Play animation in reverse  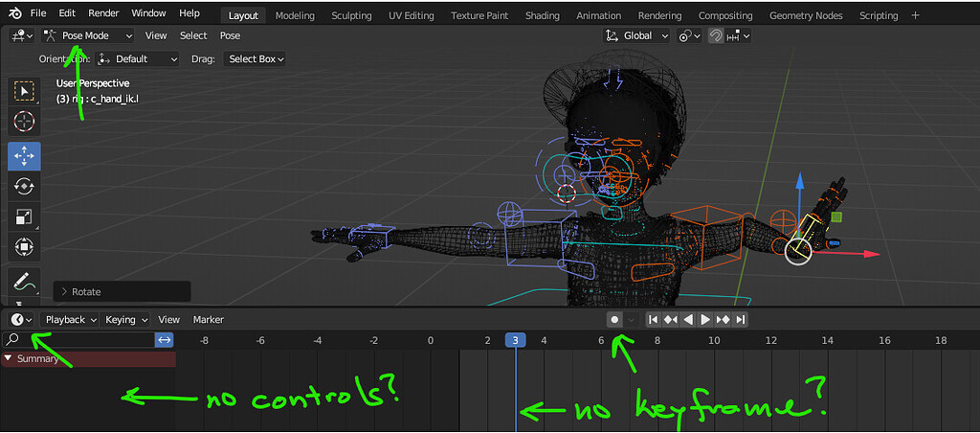pos(688,320)
